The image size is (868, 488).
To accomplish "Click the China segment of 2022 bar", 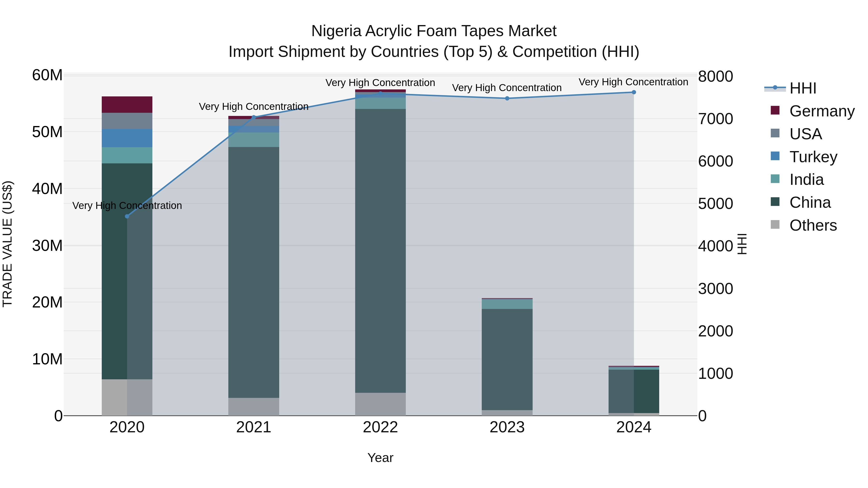I will point(380,251).
